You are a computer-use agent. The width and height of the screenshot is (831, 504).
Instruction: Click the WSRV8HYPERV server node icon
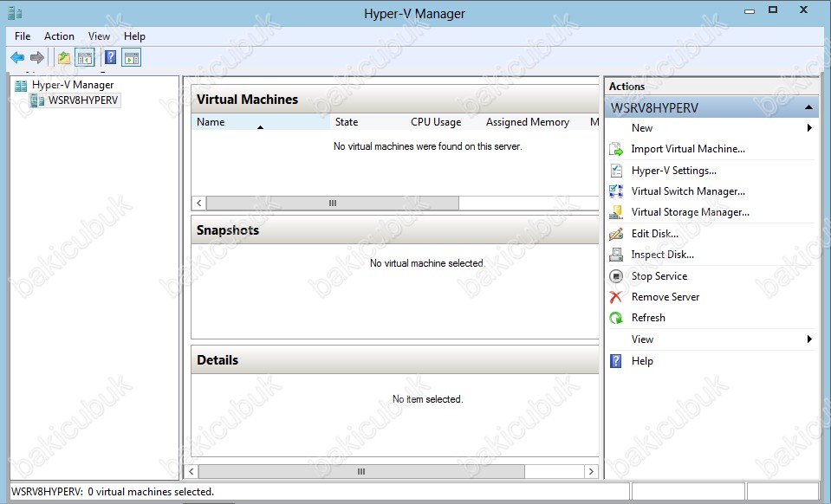pos(37,100)
